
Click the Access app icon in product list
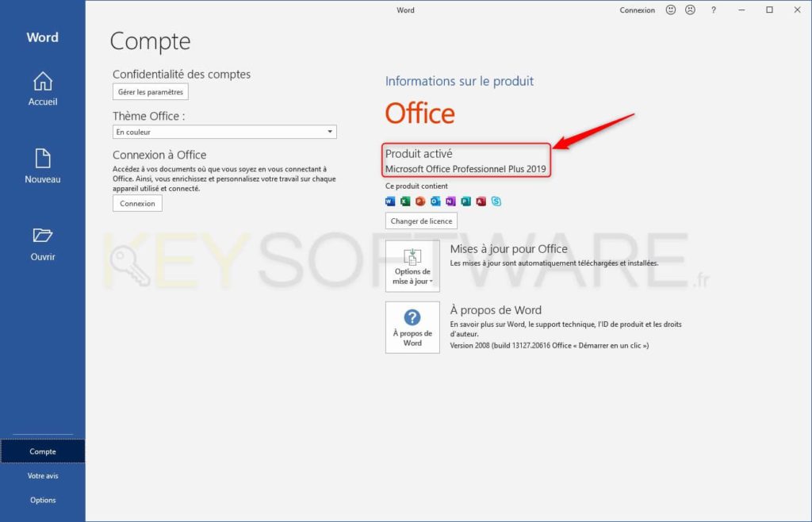point(481,202)
